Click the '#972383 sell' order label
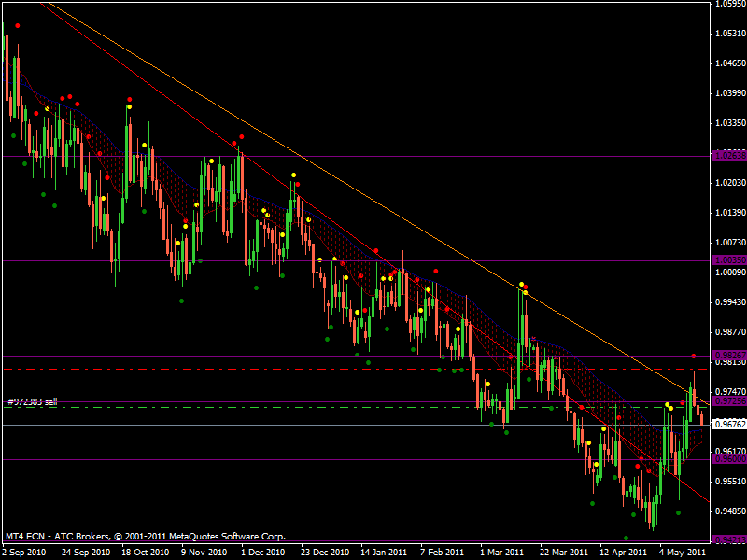 33,402
